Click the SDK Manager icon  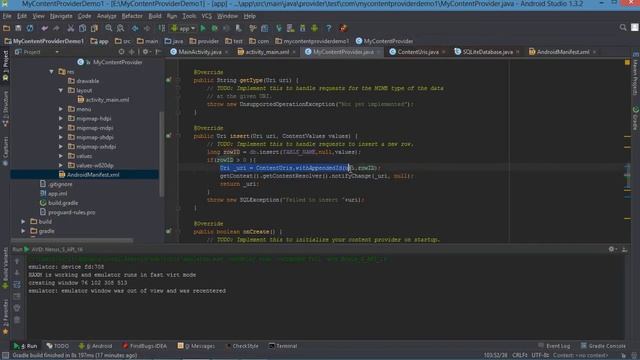pyautogui.click(x=302, y=28)
